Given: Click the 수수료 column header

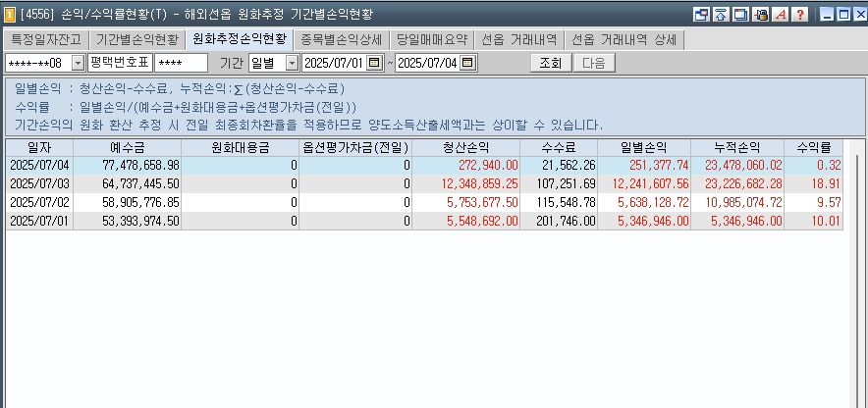Looking at the screenshot, I should [559, 148].
